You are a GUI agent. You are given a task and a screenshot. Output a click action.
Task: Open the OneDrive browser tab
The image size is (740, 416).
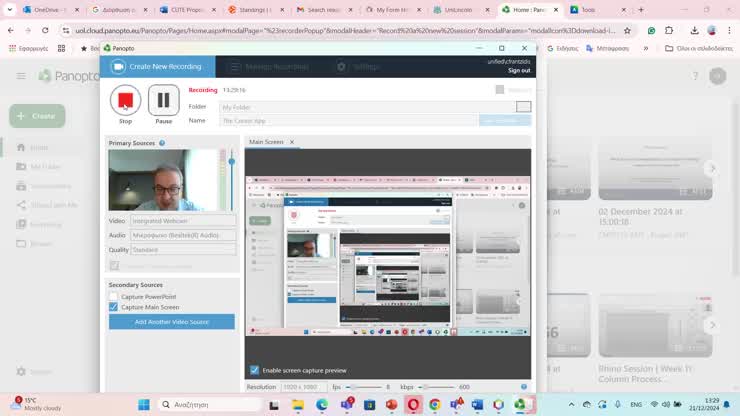pos(51,9)
